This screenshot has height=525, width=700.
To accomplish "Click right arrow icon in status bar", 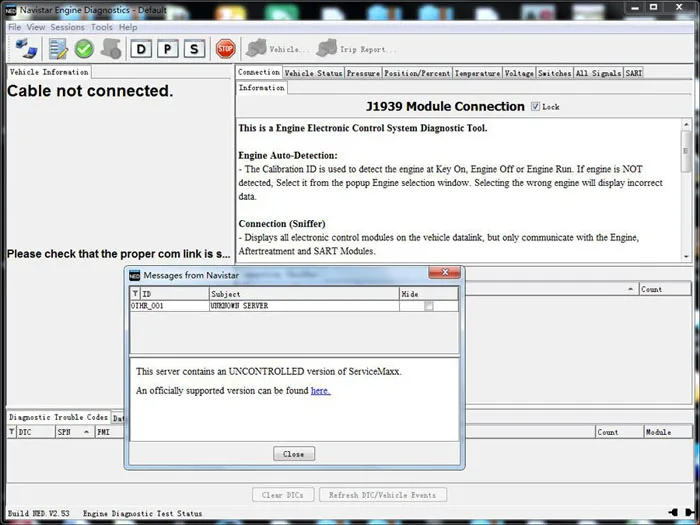I will [x=690, y=512].
